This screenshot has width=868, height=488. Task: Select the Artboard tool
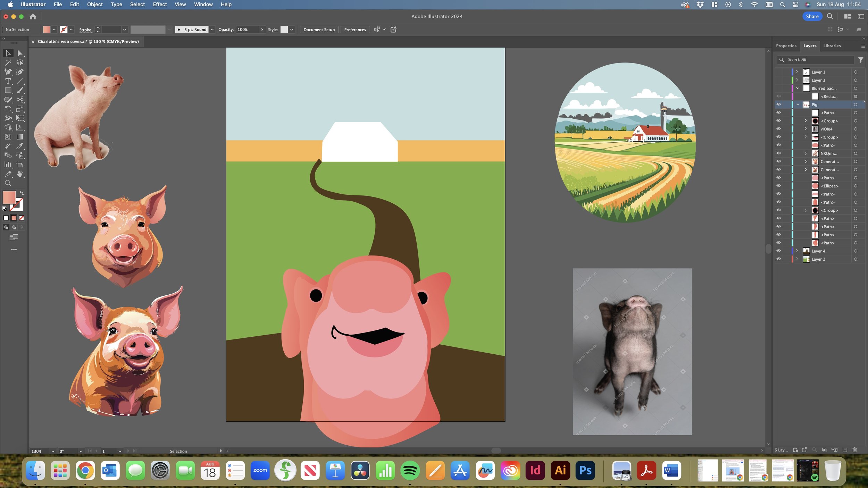[x=20, y=165]
